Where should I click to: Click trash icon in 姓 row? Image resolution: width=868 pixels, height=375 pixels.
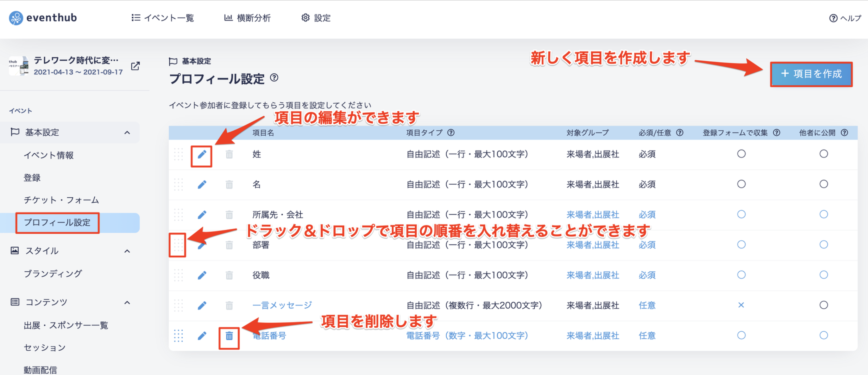point(229,155)
